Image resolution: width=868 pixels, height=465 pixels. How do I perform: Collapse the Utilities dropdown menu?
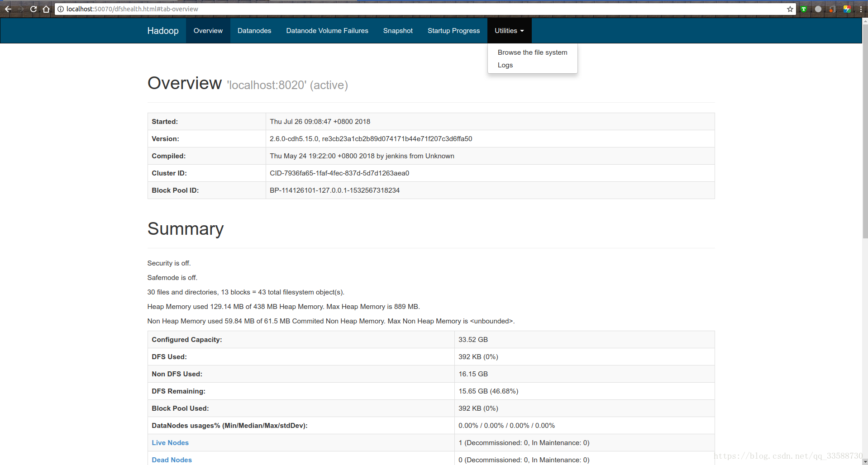pyautogui.click(x=509, y=31)
